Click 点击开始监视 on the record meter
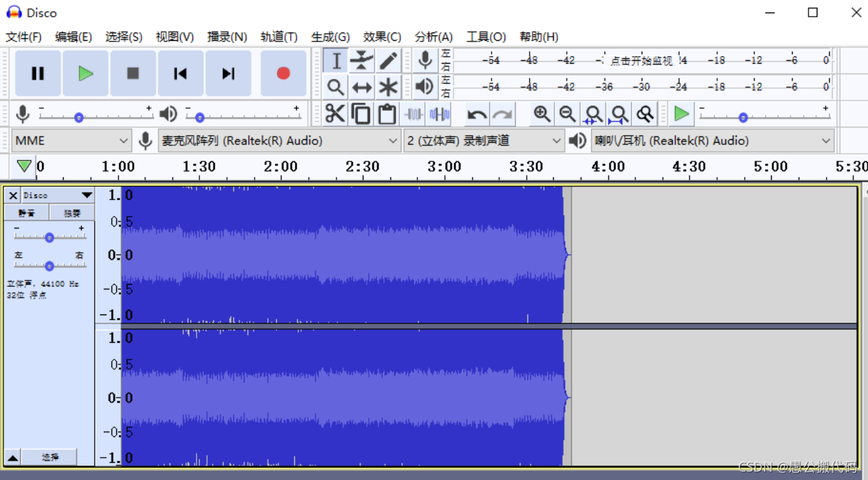The image size is (868, 480). coord(642,61)
